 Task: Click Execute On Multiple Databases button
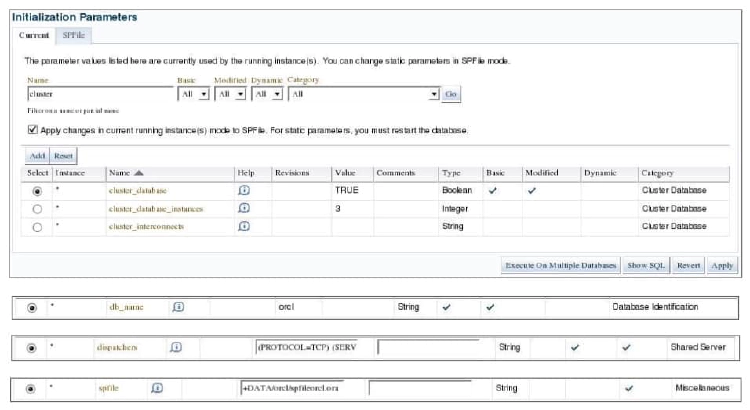pos(561,265)
